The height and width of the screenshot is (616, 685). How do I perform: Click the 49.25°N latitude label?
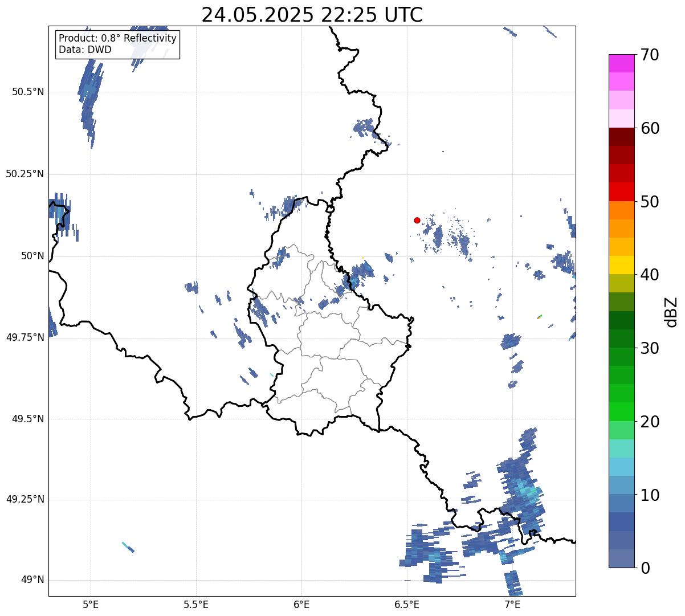(25, 500)
